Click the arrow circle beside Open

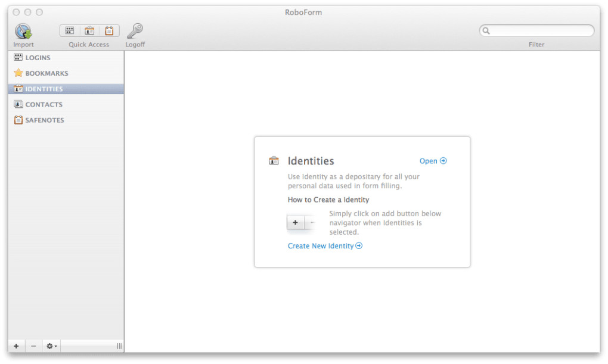tap(443, 160)
